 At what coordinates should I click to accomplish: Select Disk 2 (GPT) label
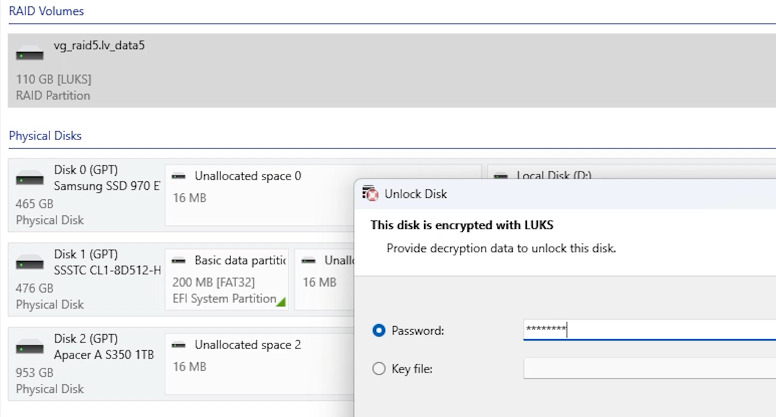(x=86, y=339)
